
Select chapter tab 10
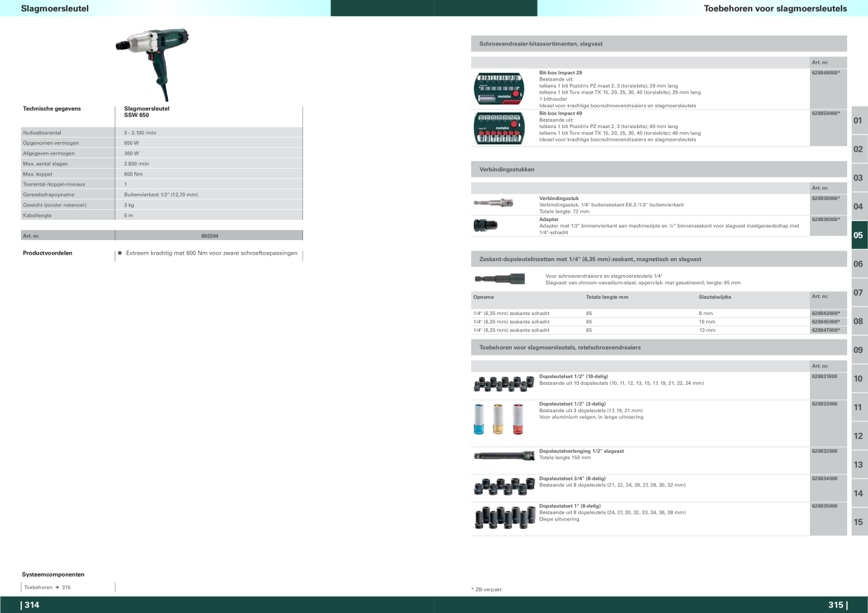point(858,379)
